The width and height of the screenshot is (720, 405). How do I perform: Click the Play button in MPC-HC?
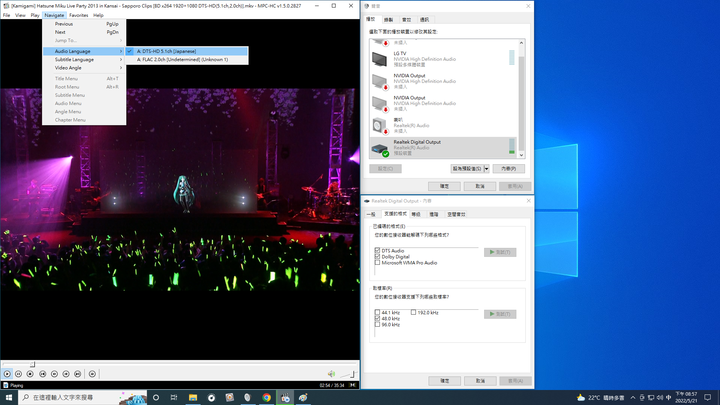(x=7, y=374)
